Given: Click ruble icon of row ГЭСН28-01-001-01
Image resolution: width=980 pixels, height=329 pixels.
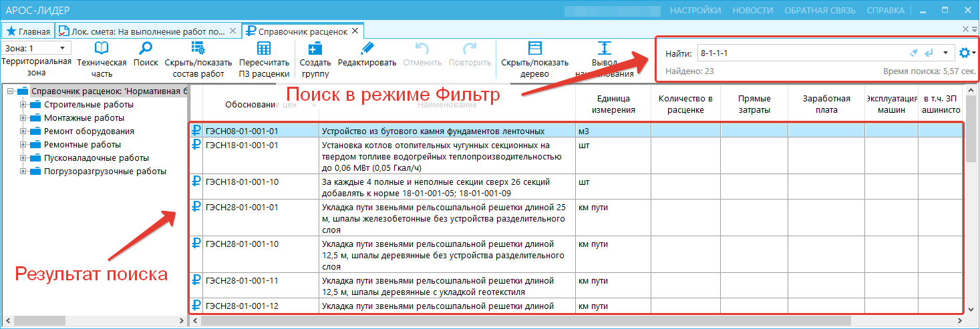Looking at the screenshot, I should [197, 206].
